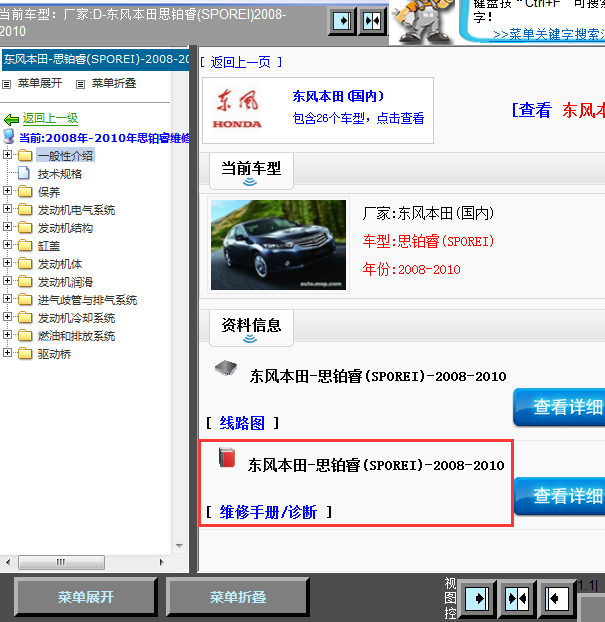The image size is (605, 622).
Task: Select the 燃油和排放系统 tree item label
Action: tap(77, 336)
